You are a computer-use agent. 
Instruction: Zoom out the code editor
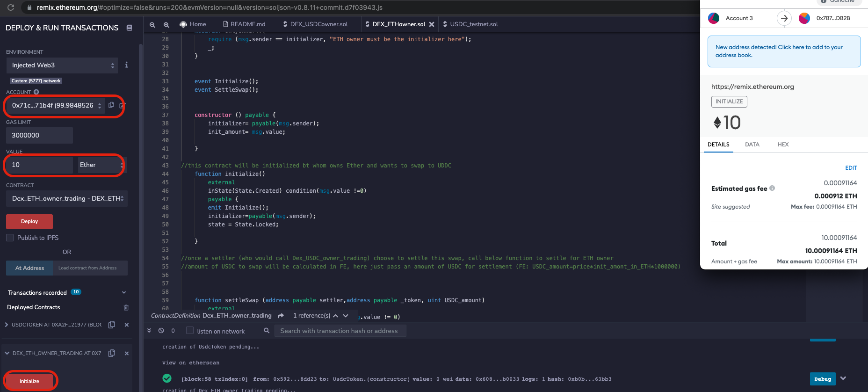[x=152, y=25]
